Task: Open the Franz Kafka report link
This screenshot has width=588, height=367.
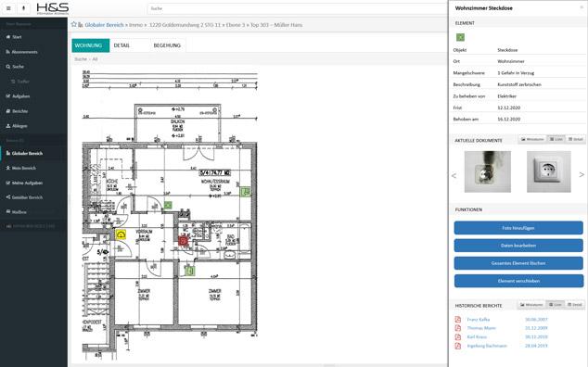Action: (x=479, y=320)
